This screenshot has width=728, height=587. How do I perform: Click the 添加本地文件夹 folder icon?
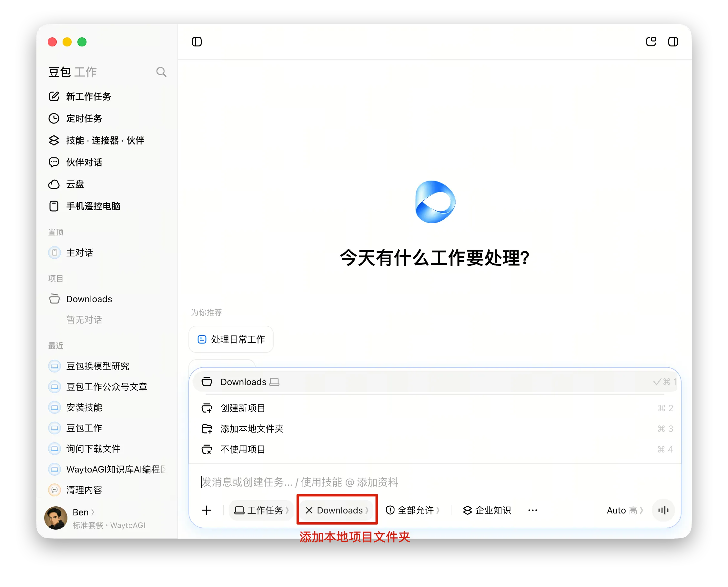207,429
